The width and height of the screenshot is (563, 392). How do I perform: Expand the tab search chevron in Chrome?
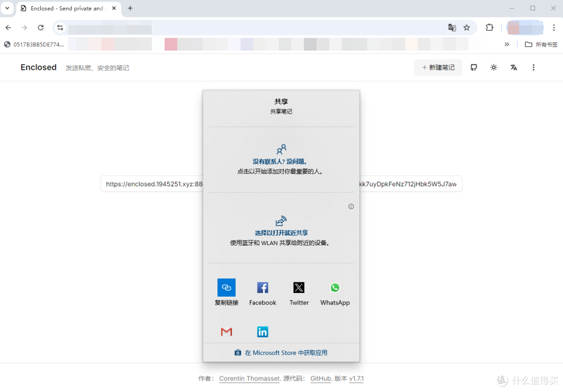(x=7, y=8)
